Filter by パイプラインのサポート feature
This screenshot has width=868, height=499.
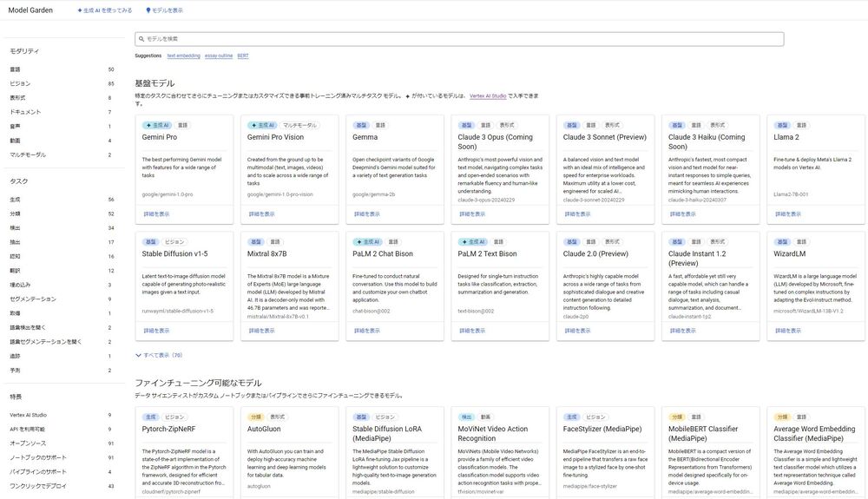62,472
